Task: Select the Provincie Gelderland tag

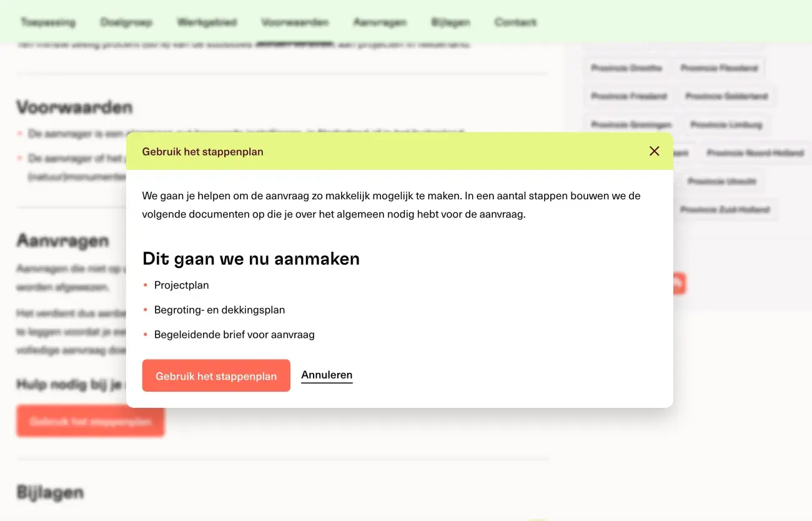Action: point(726,96)
